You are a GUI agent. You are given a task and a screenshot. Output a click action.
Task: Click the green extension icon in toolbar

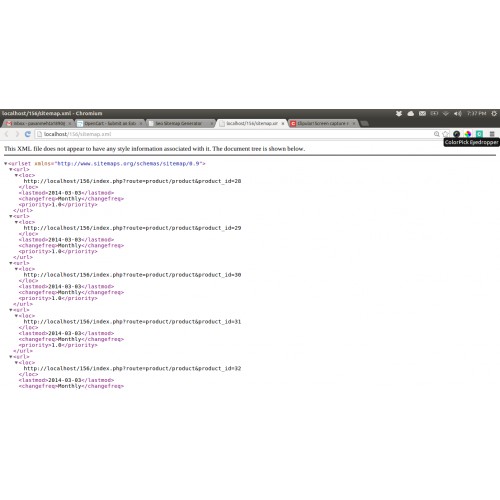tap(479, 134)
